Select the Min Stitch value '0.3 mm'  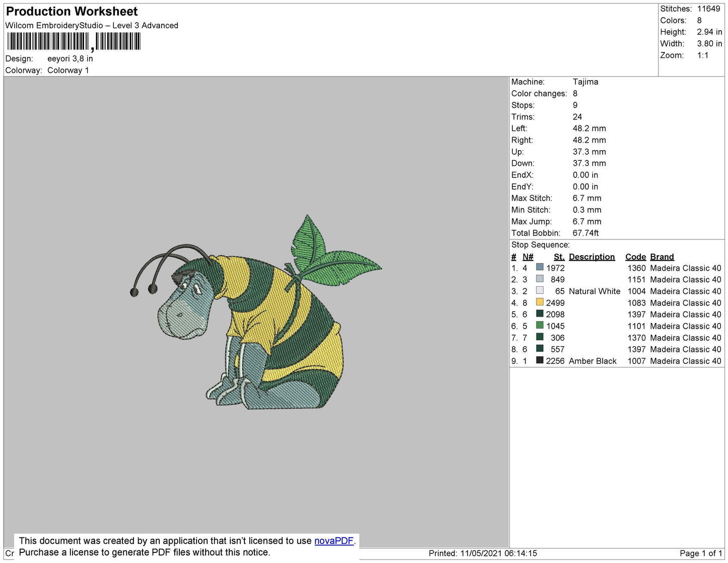click(x=587, y=210)
